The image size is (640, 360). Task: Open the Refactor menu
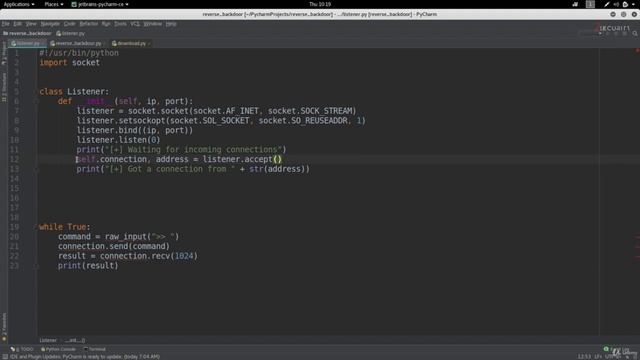[89, 24]
